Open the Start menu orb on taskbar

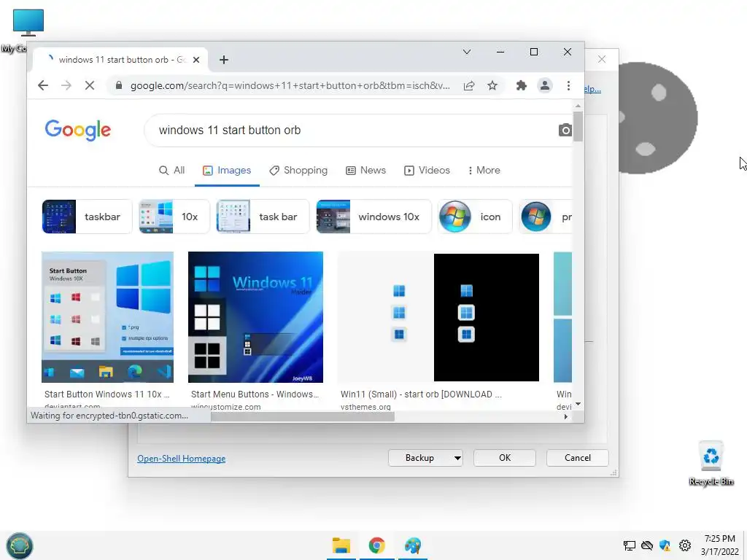(20, 545)
